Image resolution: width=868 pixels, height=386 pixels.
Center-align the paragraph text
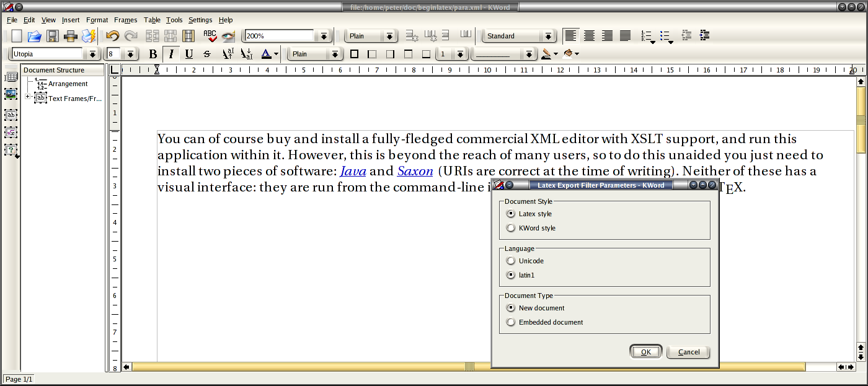click(589, 36)
